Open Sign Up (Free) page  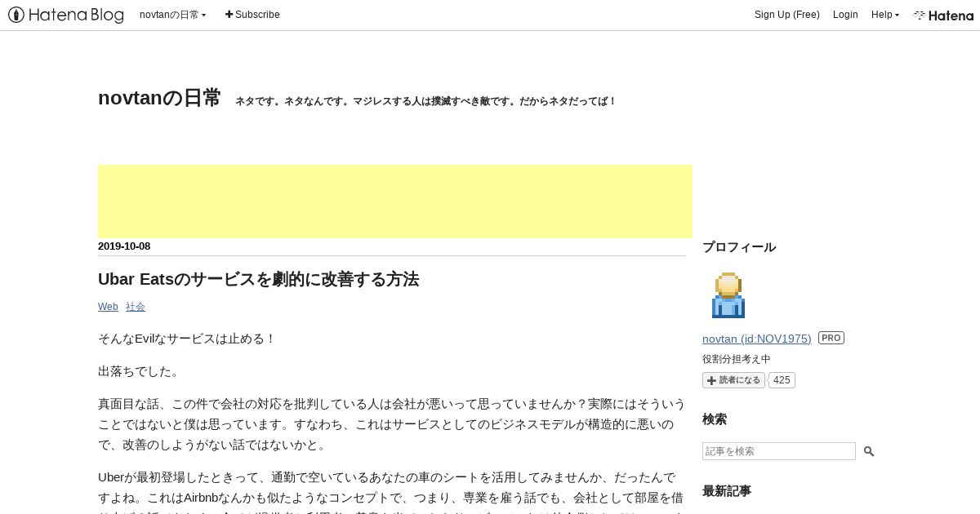tap(786, 15)
